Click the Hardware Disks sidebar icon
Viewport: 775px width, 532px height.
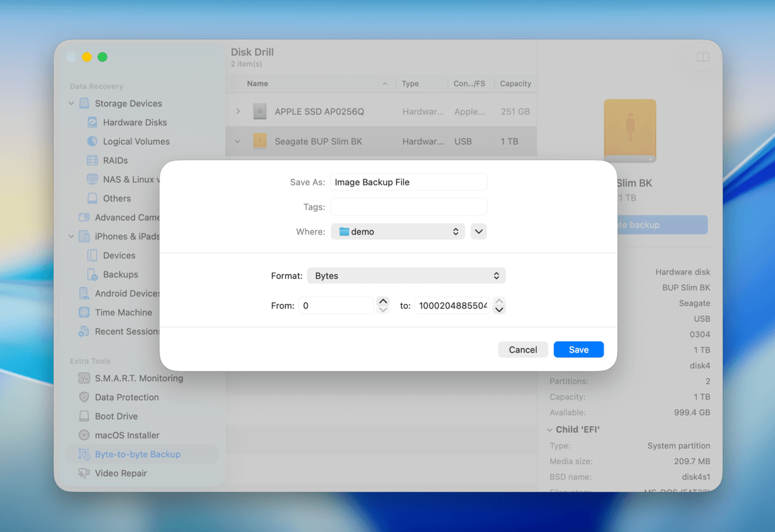[92, 122]
